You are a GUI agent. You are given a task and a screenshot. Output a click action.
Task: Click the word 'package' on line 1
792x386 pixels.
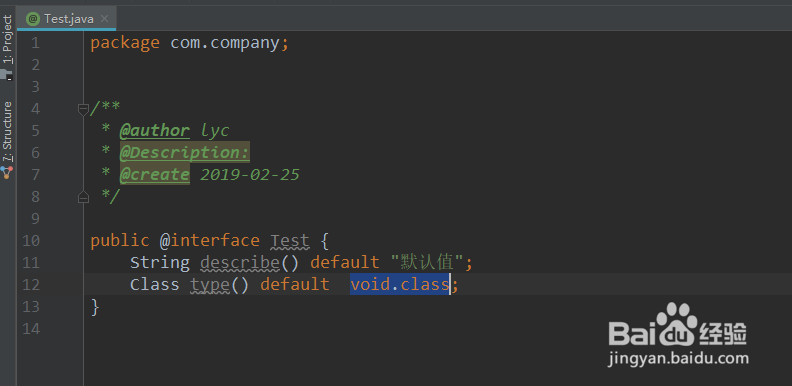(x=125, y=43)
